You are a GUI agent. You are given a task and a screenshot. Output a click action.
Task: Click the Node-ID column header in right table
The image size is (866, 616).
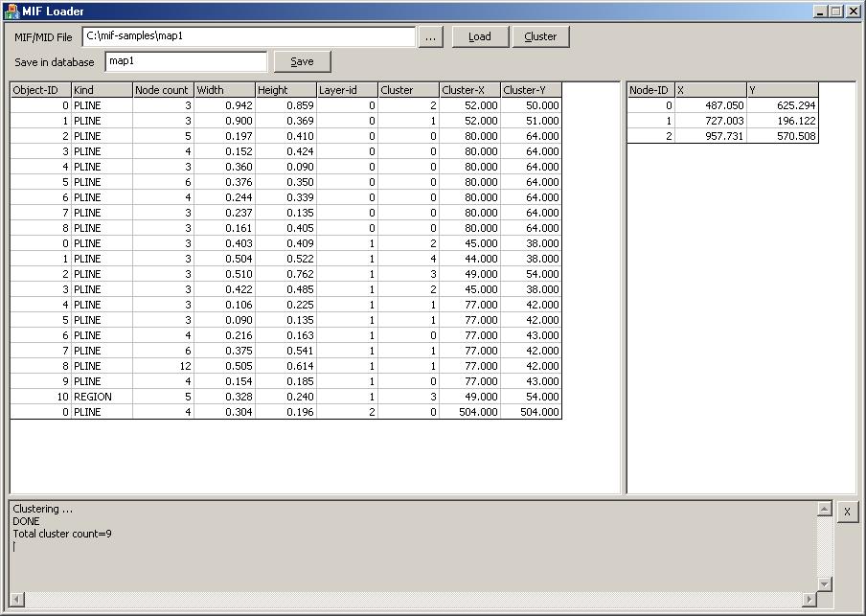point(650,90)
